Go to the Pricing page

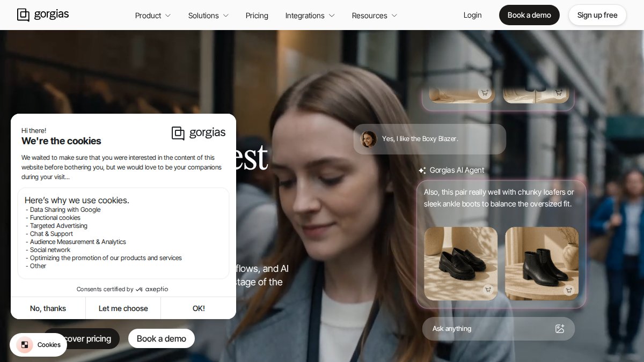(257, 16)
